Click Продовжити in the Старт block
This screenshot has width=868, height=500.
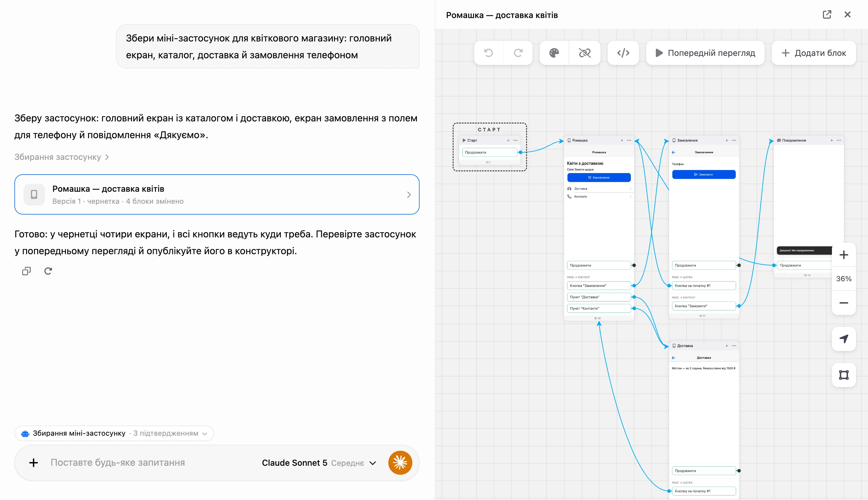[490, 152]
